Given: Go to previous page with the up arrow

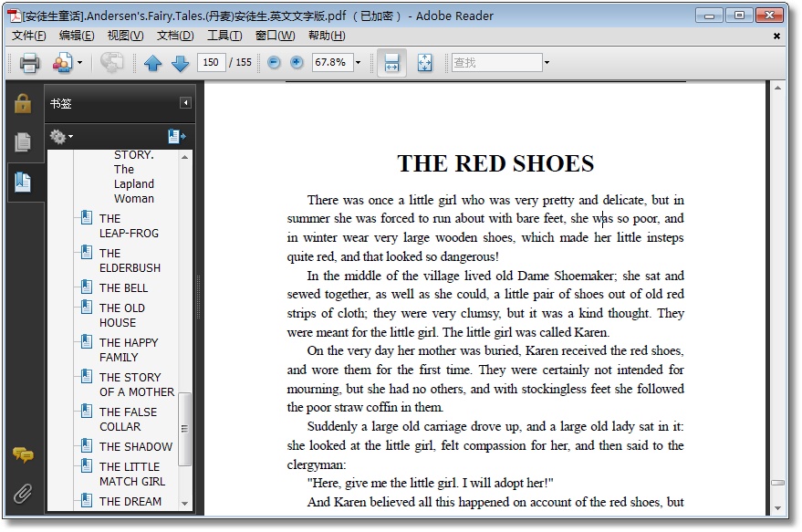Looking at the screenshot, I should (152, 63).
